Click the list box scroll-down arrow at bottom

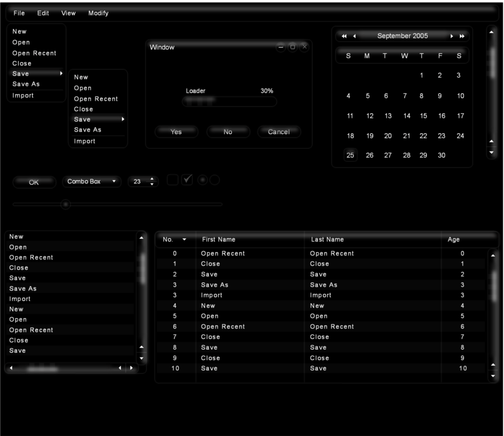click(x=142, y=358)
